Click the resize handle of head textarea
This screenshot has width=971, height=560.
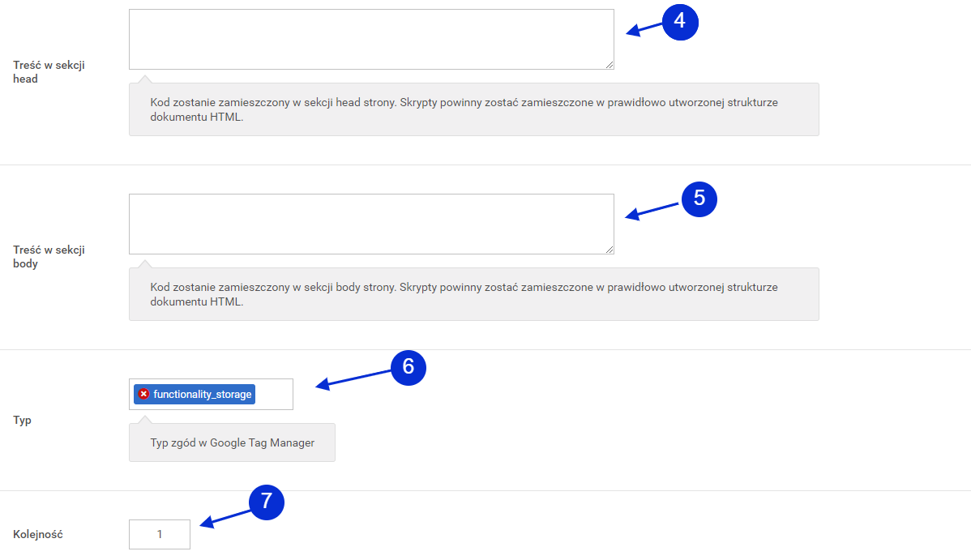pyautogui.click(x=610, y=64)
